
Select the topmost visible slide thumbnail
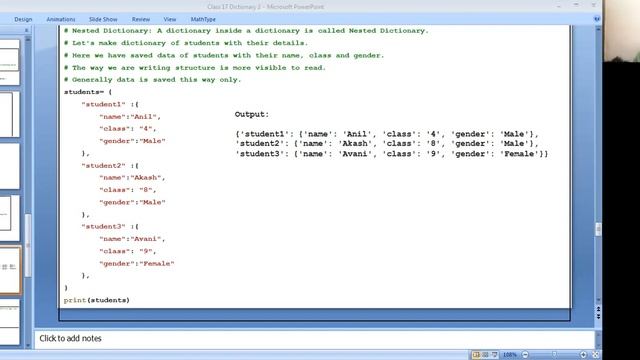point(9,62)
